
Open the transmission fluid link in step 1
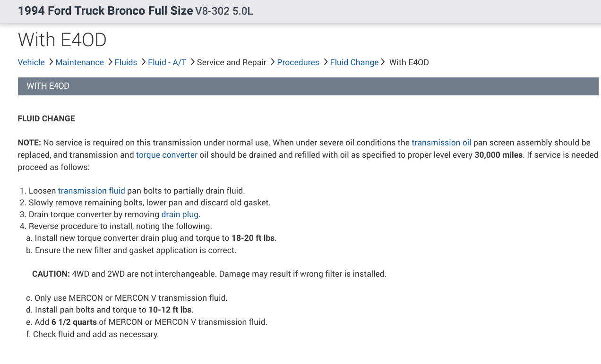click(91, 191)
